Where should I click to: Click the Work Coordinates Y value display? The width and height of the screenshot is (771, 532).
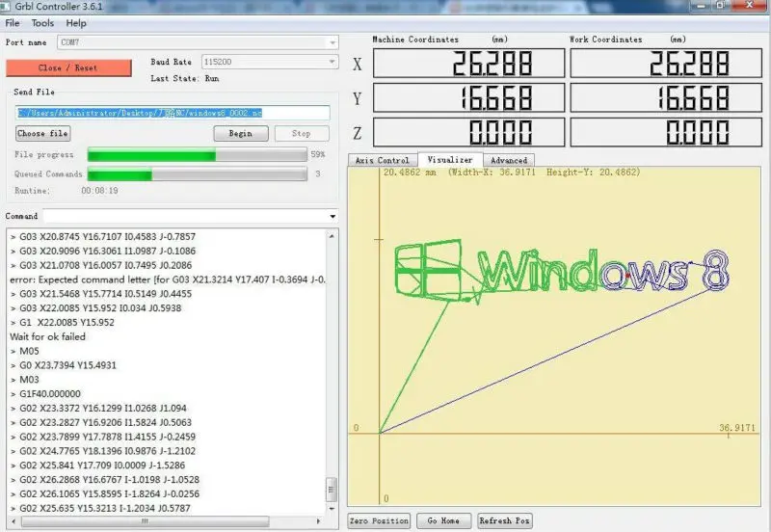(666, 97)
